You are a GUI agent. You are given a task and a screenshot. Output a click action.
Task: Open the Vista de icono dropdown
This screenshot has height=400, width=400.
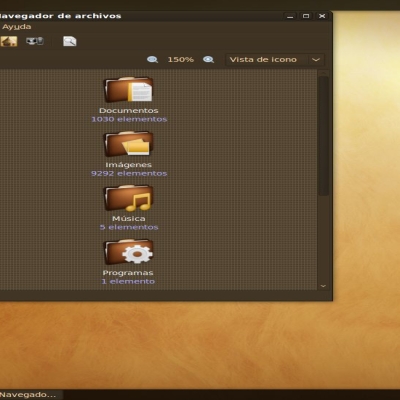point(275,60)
